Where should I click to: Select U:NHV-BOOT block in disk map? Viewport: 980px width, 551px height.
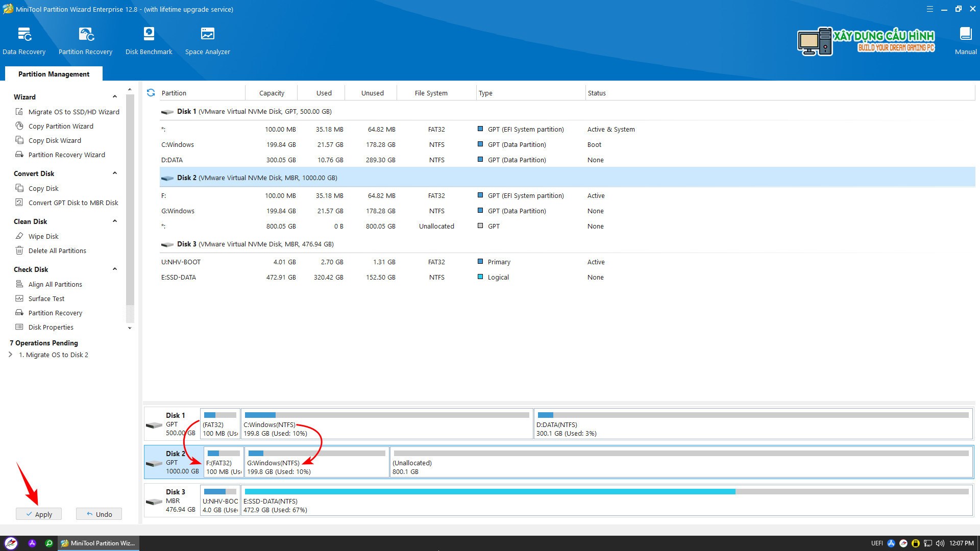[x=220, y=500]
